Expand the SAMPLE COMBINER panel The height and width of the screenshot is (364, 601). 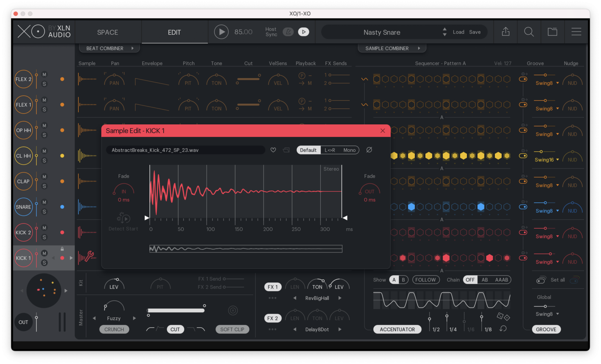pos(392,48)
